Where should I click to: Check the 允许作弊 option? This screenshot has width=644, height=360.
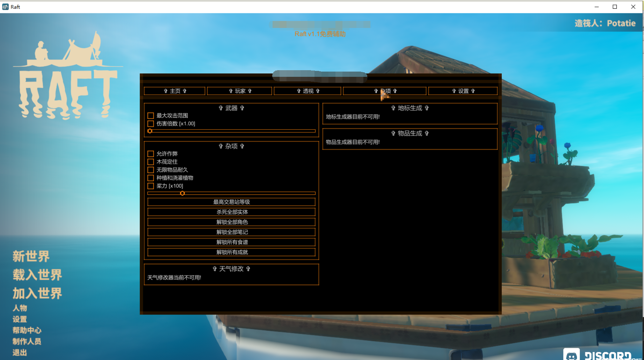(151, 154)
